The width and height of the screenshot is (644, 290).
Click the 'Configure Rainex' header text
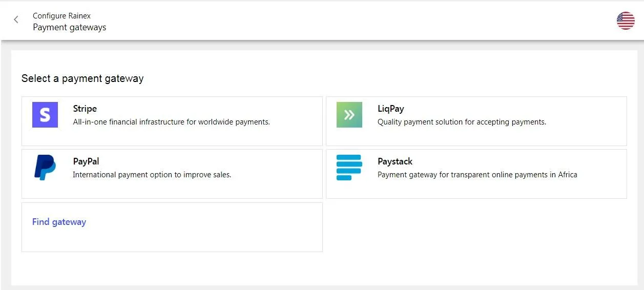(x=62, y=16)
